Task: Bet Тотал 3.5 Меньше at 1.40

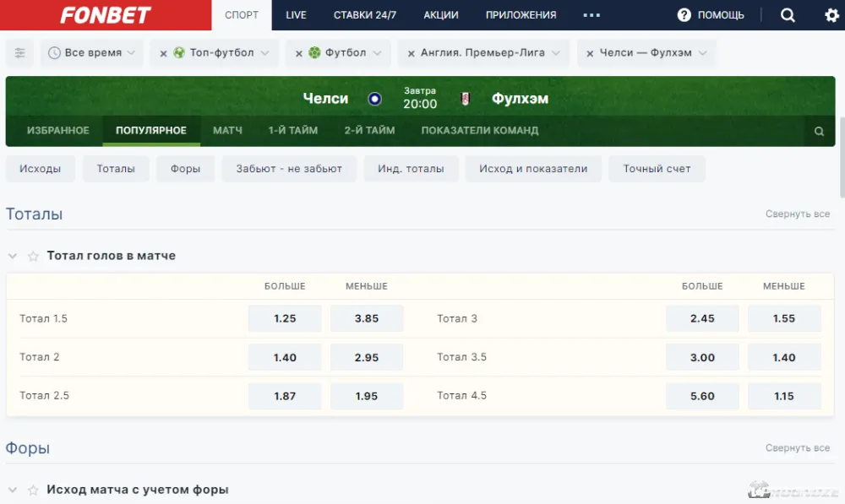Action: click(x=784, y=357)
